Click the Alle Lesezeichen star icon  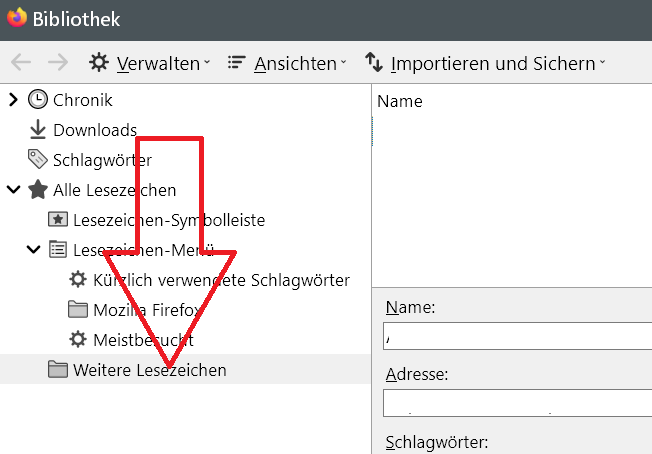coord(38,190)
